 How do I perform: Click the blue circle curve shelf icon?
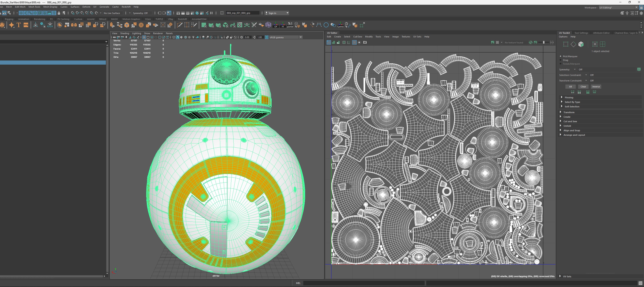[x=326, y=25]
